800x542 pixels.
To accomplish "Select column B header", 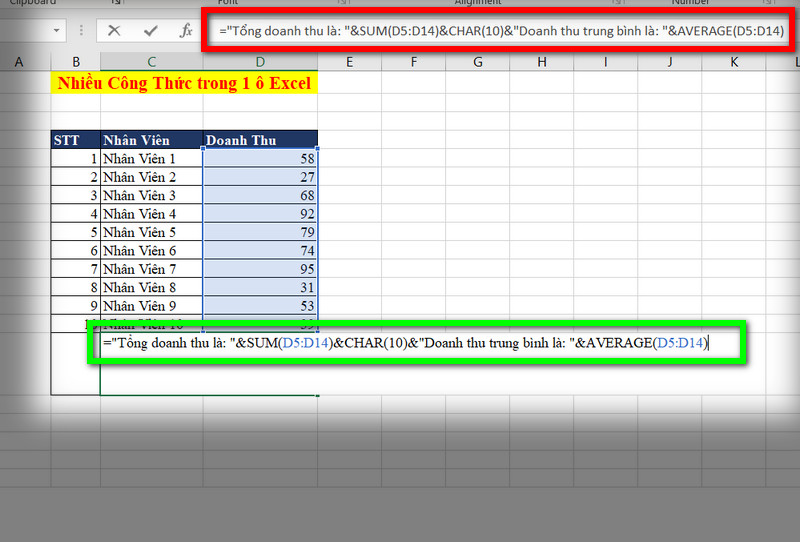I will tap(76, 62).
